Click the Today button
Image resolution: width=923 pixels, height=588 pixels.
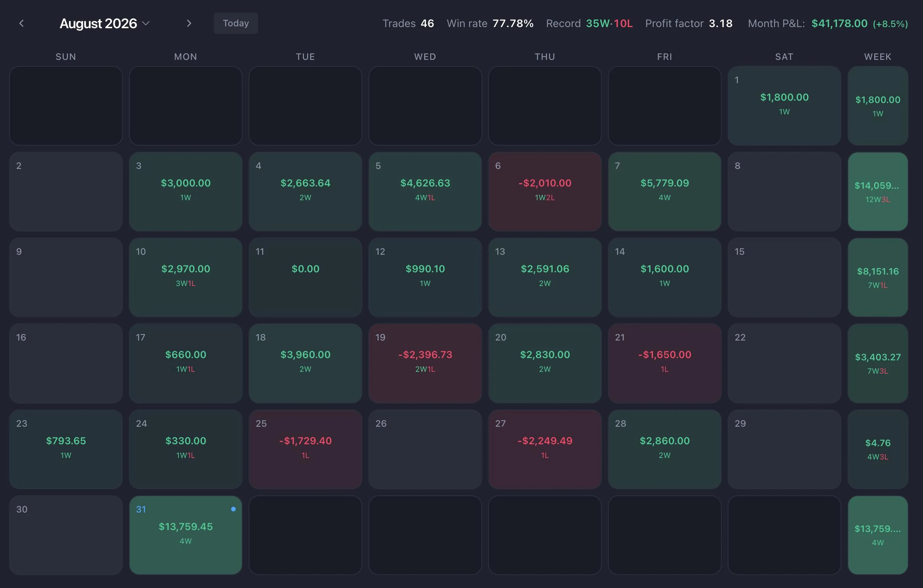(x=236, y=23)
